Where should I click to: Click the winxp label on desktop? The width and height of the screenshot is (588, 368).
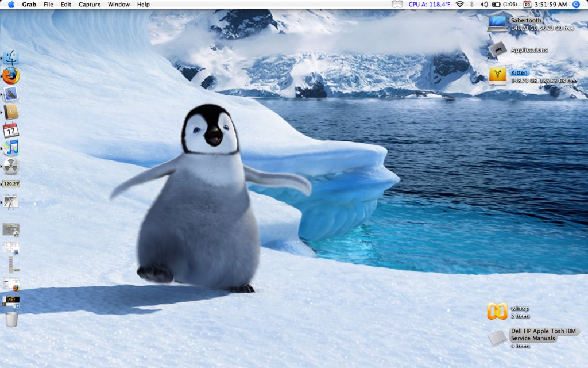(520, 308)
